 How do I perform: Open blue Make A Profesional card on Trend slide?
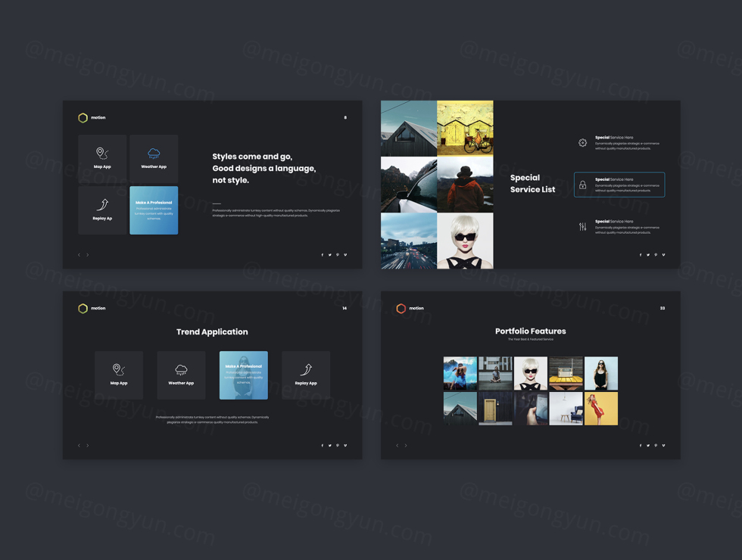(244, 375)
